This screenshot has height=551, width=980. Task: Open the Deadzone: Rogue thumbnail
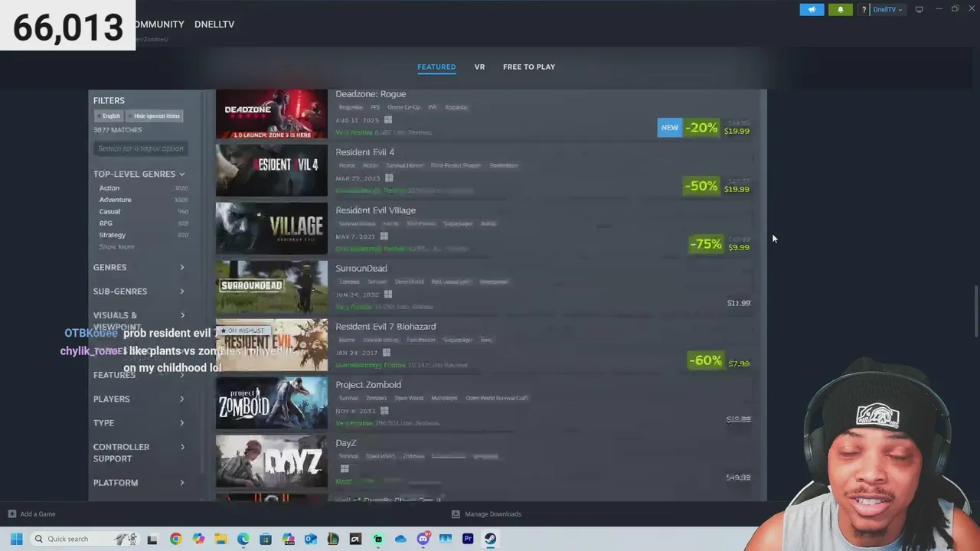271,113
